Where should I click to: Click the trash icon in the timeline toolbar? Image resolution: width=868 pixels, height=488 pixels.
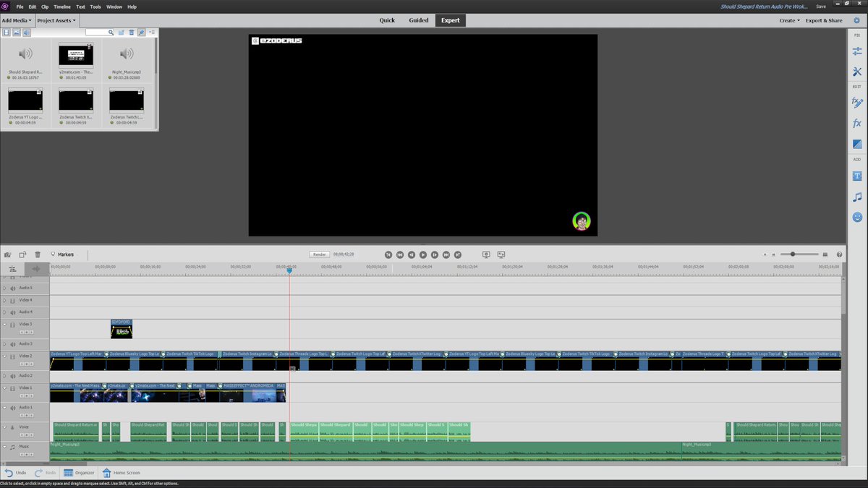tap(38, 254)
